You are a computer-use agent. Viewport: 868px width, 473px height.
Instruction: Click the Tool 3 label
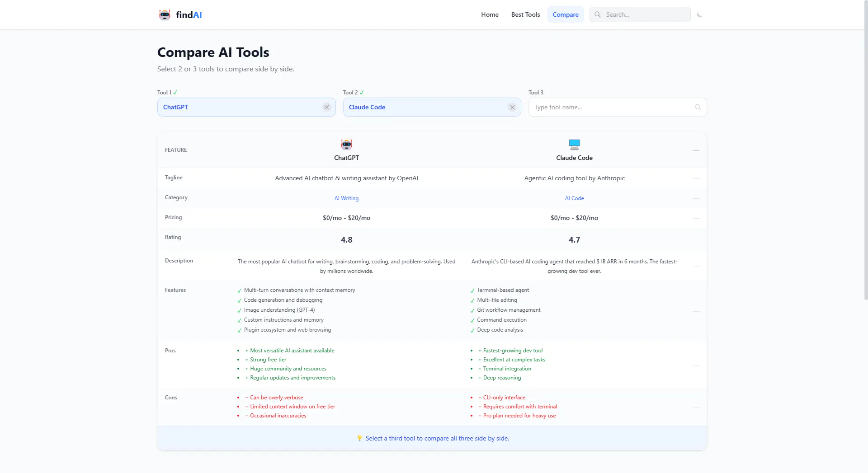tap(536, 93)
